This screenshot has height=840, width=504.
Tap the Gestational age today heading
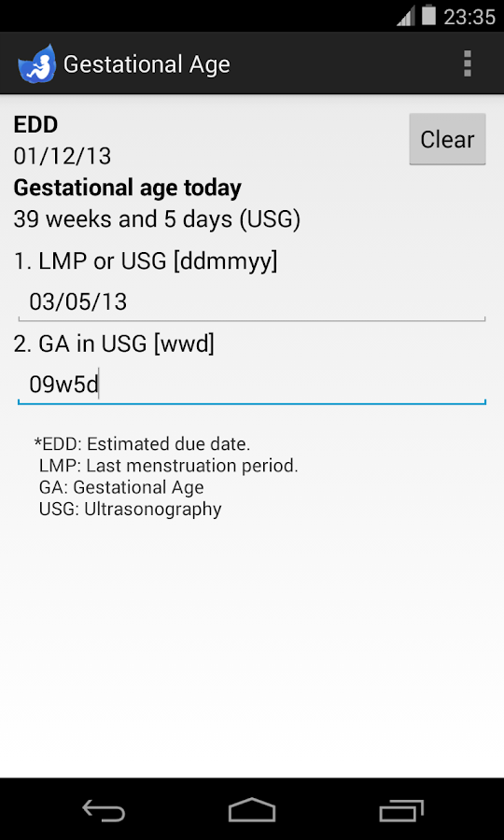128,188
